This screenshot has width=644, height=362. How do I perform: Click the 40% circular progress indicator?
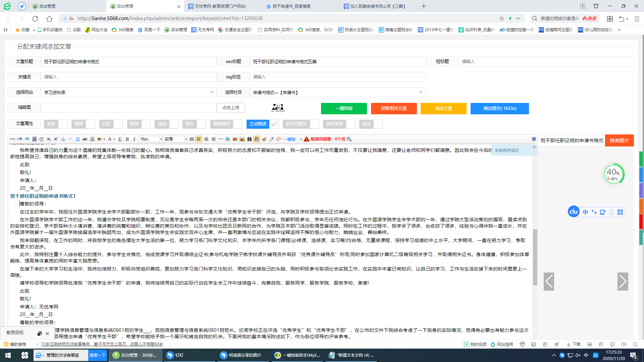[614, 173]
